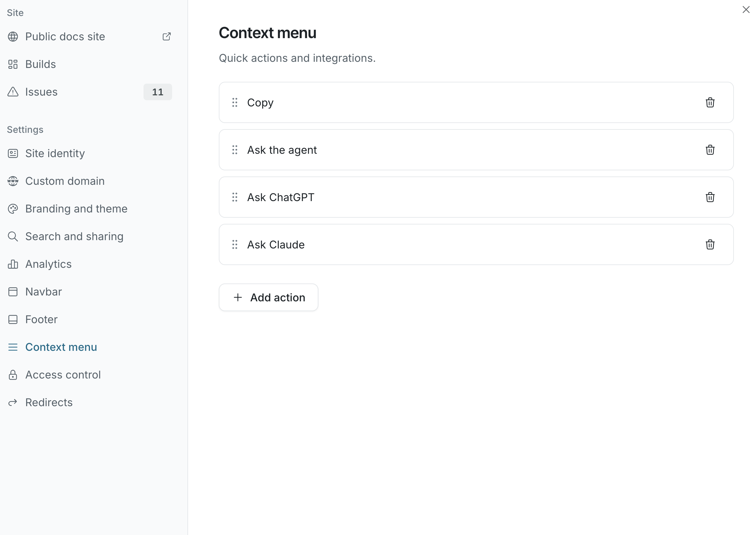Add a new action
The width and height of the screenshot is (756, 535).
click(x=268, y=298)
